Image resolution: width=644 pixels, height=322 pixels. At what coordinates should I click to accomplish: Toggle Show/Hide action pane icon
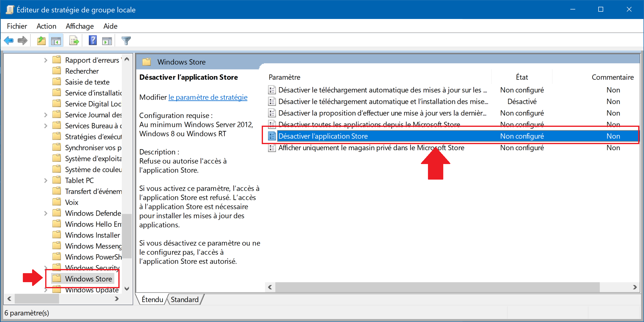107,41
